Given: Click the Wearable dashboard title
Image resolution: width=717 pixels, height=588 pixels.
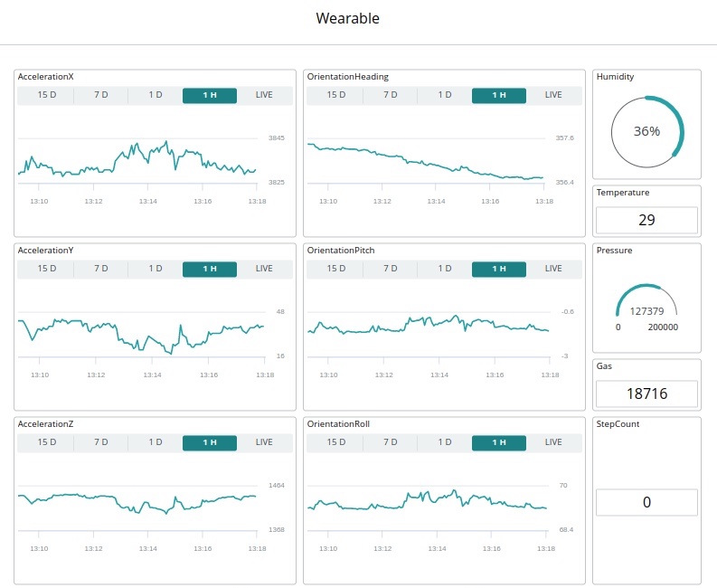Looking at the screenshot, I should pos(347,18).
